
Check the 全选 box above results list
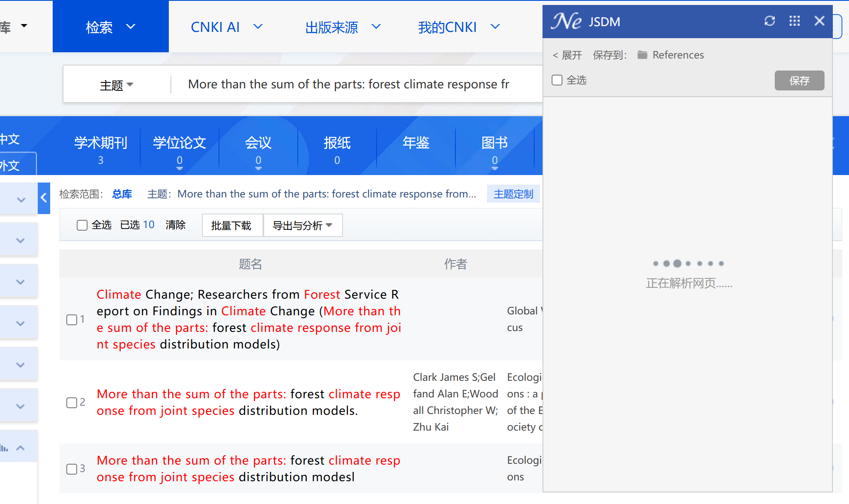[82, 225]
